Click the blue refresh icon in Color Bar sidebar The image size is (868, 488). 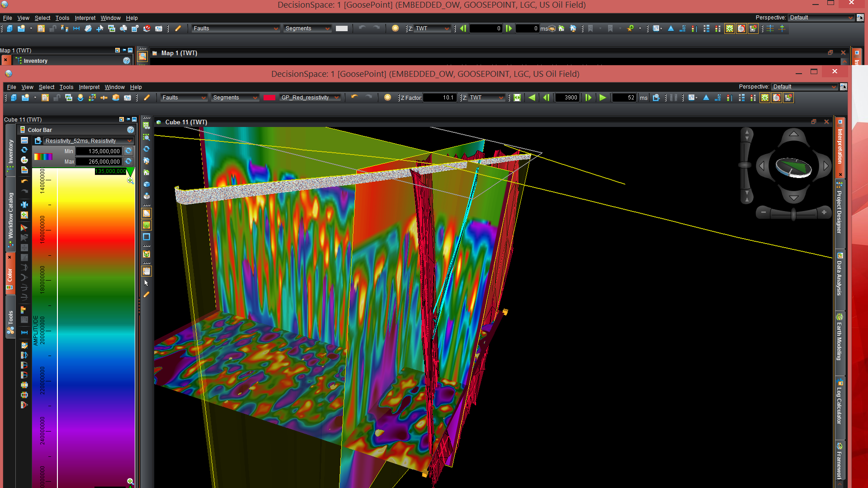[24, 150]
